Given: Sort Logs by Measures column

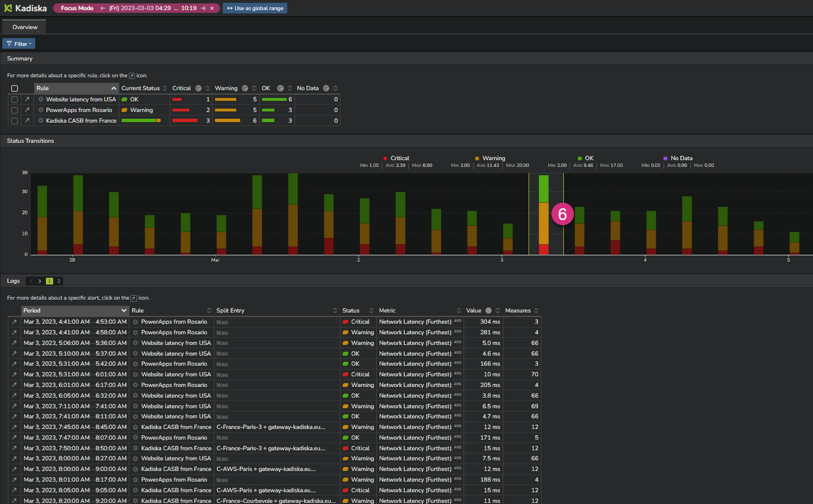Looking at the screenshot, I should click(x=521, y=311).
